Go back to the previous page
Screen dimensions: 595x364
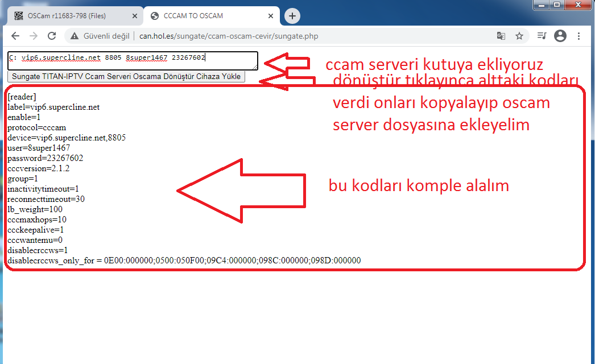(x=15, y=36)
